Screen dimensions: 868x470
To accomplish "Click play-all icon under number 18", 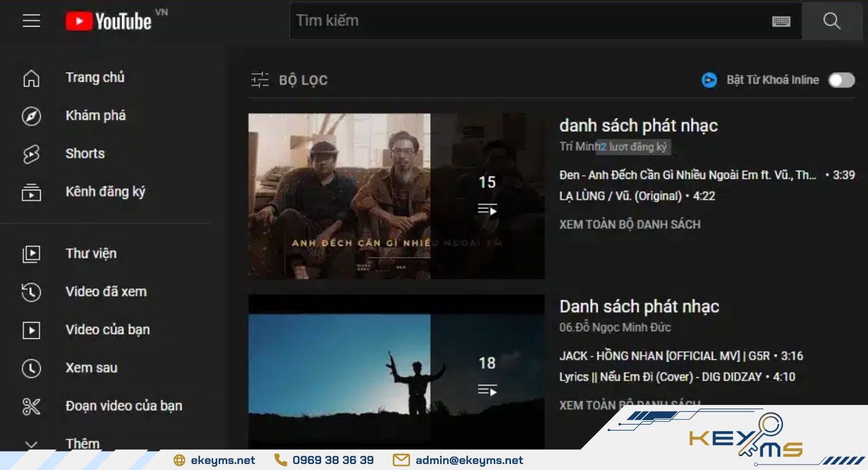I will [487, 390].
